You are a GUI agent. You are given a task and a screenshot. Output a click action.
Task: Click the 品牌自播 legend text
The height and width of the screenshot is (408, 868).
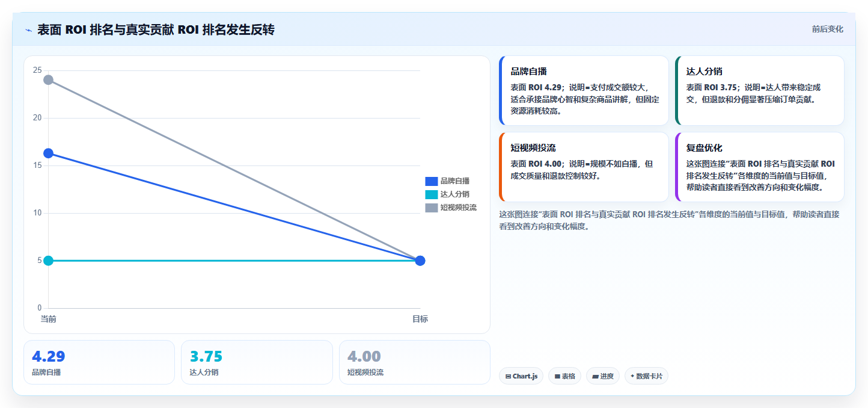(x=455, y=181)
